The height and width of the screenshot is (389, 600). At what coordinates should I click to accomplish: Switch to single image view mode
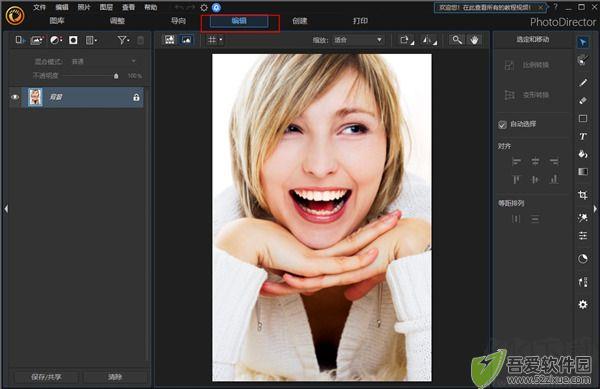coord(187,40)
